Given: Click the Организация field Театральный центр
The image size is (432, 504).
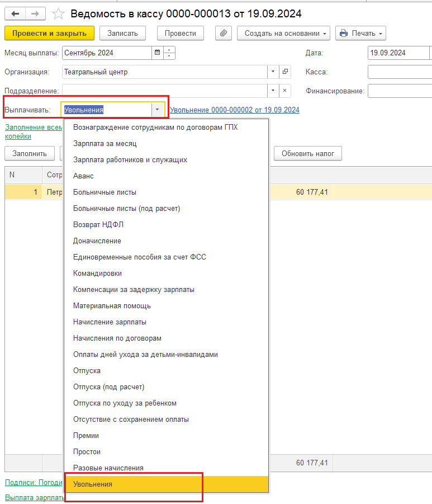Looking at the screenshot, I should (x=165, y=72).
